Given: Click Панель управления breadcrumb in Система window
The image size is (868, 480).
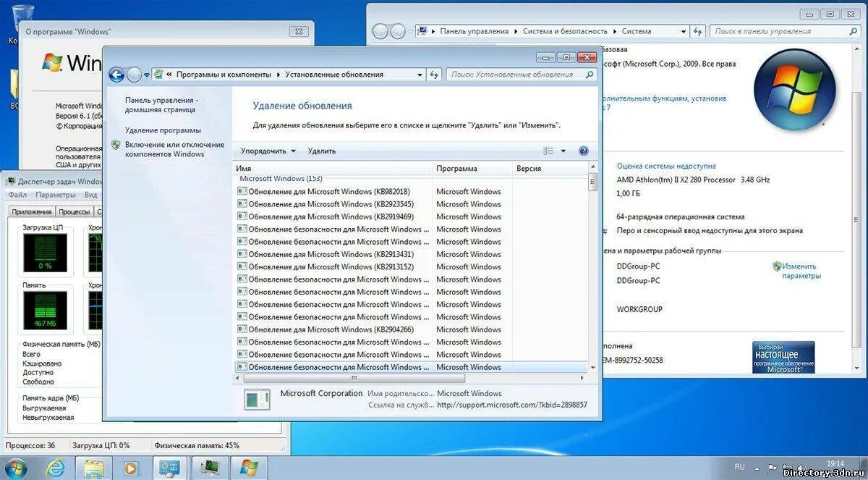Looking at the screenshot, I should pyautogui.click(x=475, y=31).
